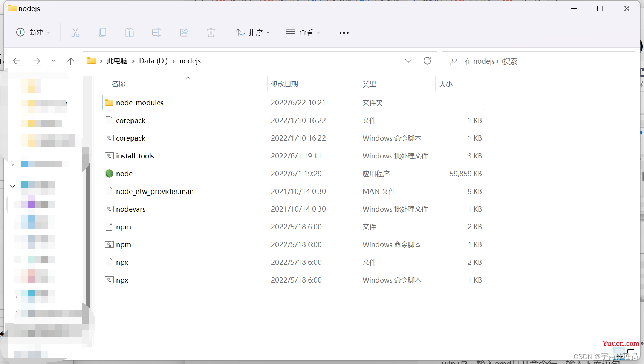Click 文件夹 type of node_modules

tap(373, 103)
